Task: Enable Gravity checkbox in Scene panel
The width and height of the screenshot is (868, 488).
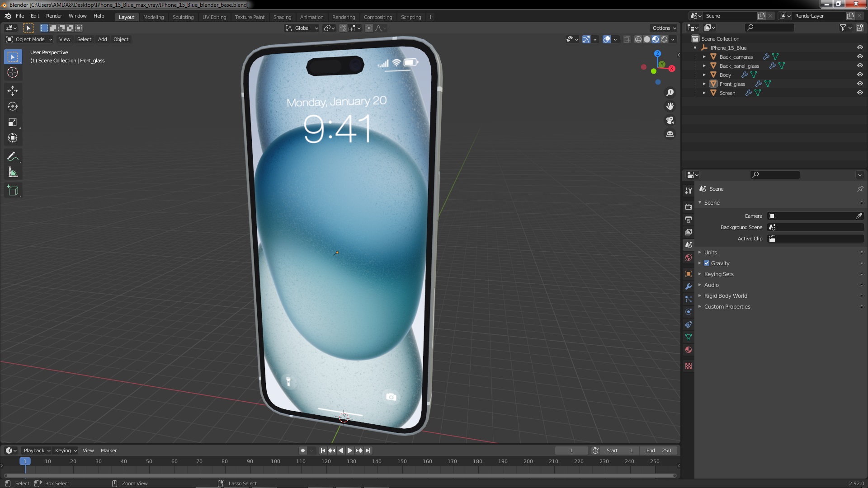Action: click(x=707, y=263)
